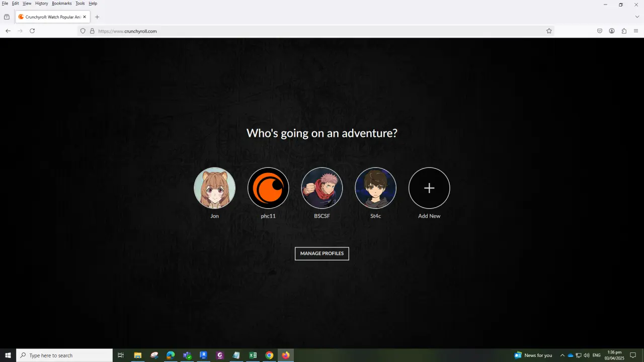Open the Tools menu
This screenshot has width=644, height=362.
(x=80, y=4)
